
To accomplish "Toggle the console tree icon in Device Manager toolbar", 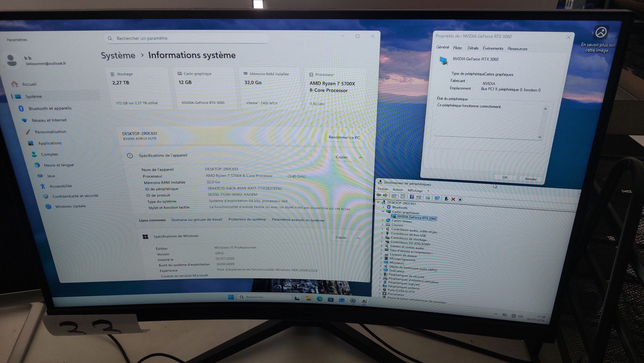I will pos(394,196).
